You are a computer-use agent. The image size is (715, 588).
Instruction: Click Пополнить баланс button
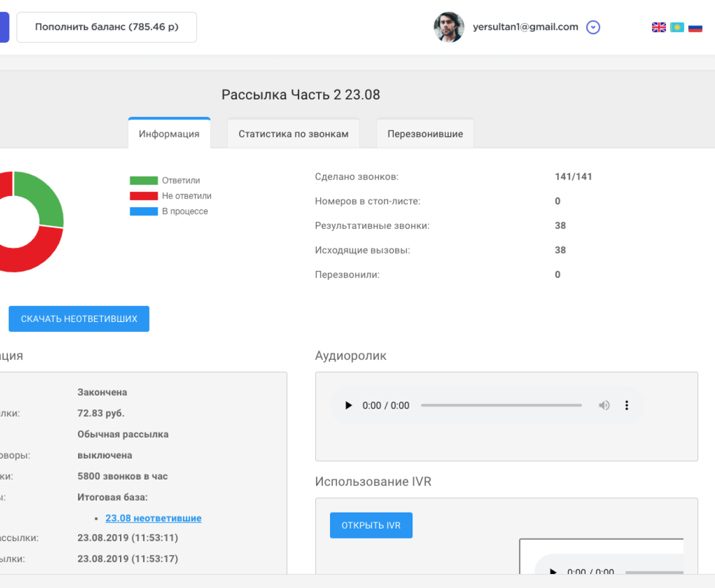[x=106, y=27]
